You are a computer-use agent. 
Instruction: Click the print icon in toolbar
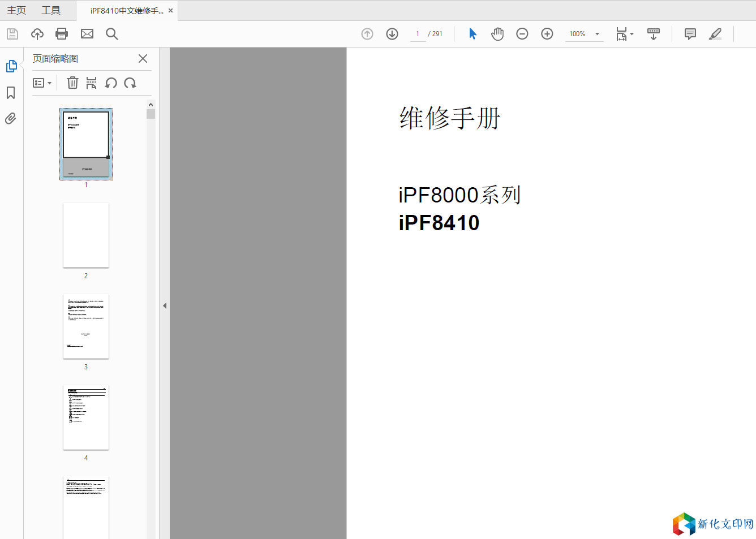click(x=62, y=34)
